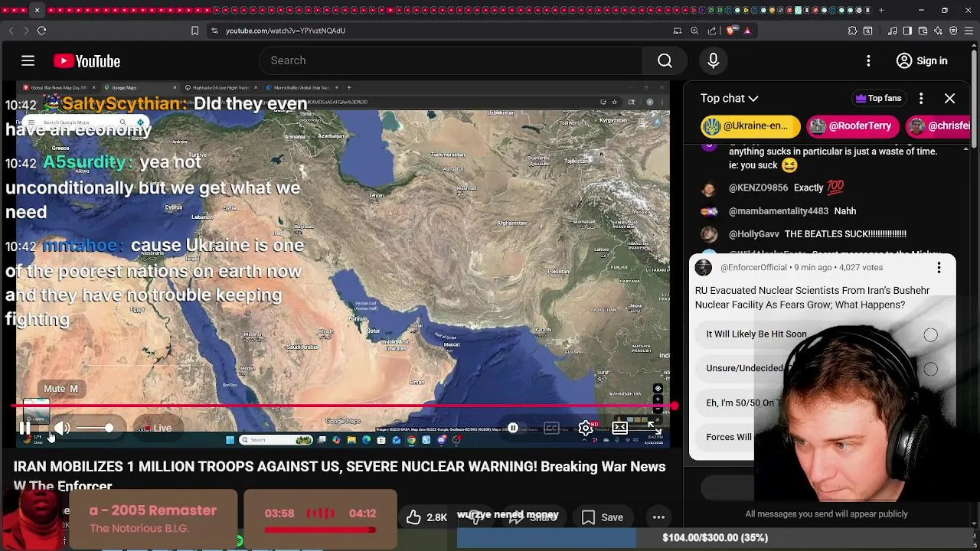Toggle closed captions CC button
This screenshot has width=980, height=551.
click(x=551, y=429)
